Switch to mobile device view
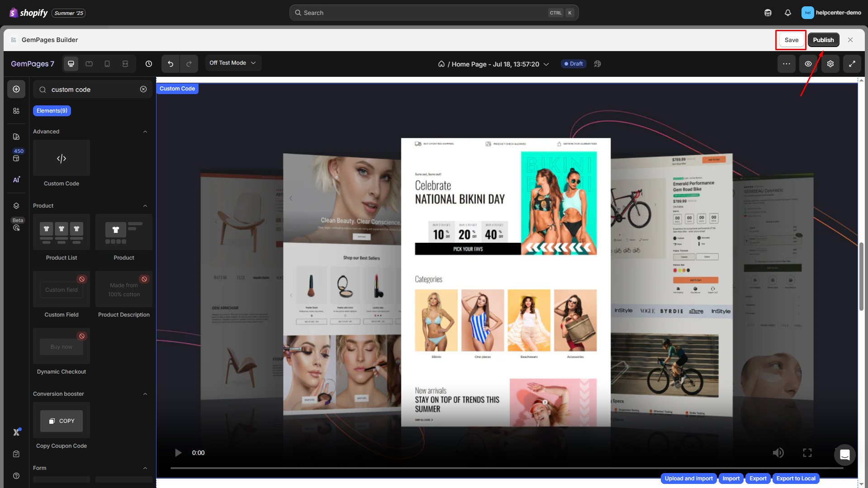This screenshot has height=488, width=868. 107,64
